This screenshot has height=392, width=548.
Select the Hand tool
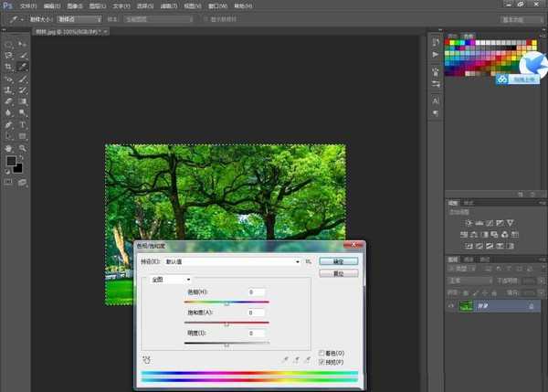(8, 147)
